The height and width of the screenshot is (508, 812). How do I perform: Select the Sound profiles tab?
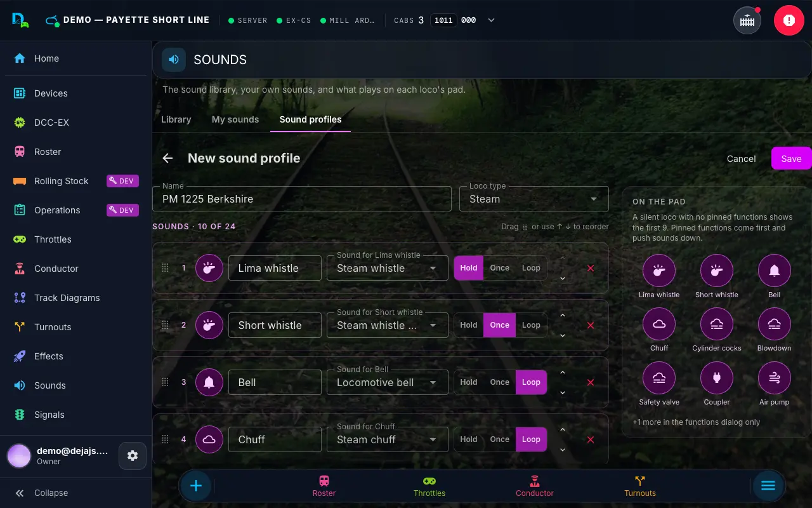pyautogui.click(x=311, y=119)
